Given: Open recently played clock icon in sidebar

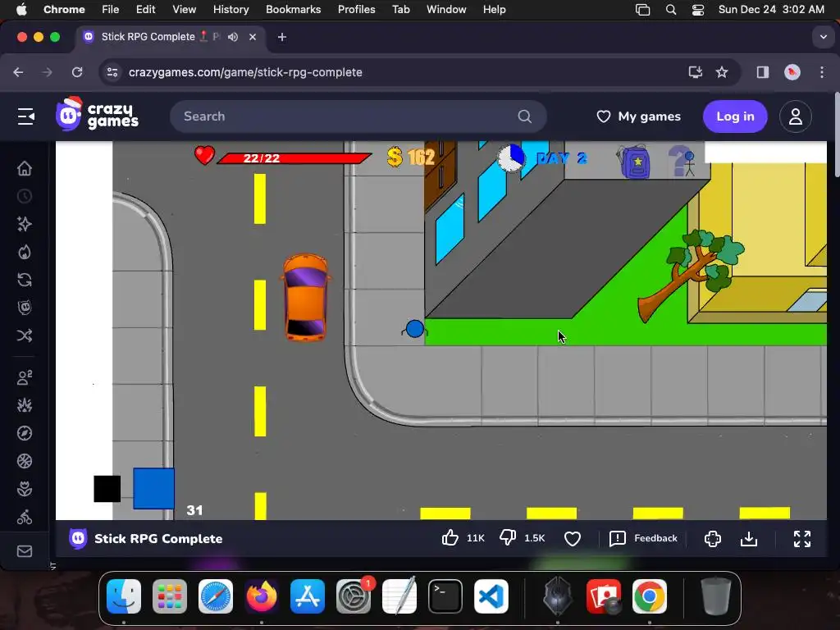Looking at the screenshot, I should click(25, 196).
